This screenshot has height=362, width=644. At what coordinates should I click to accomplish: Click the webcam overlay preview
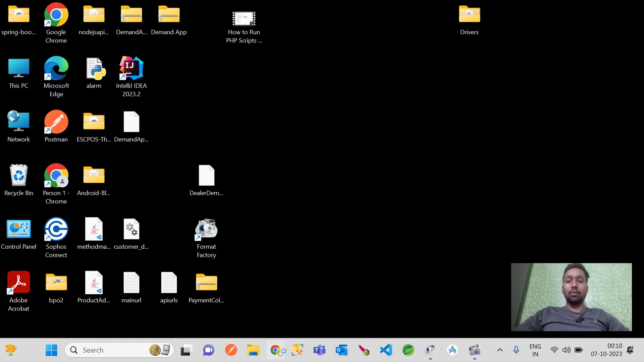[572, 297]
